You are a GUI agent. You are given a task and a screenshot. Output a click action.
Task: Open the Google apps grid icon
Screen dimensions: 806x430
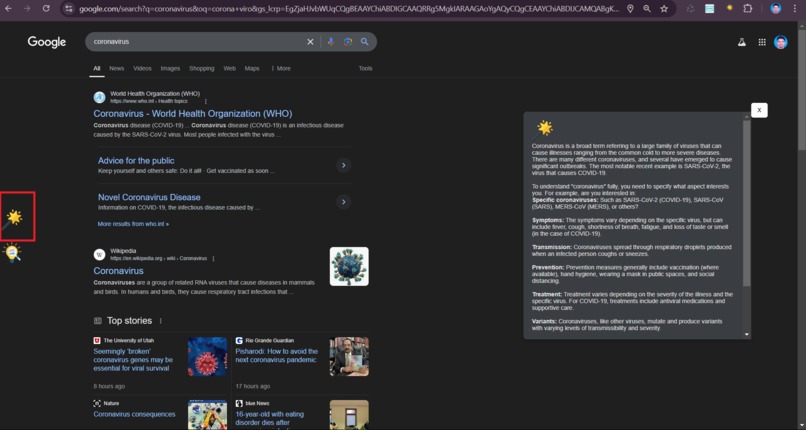762,42
